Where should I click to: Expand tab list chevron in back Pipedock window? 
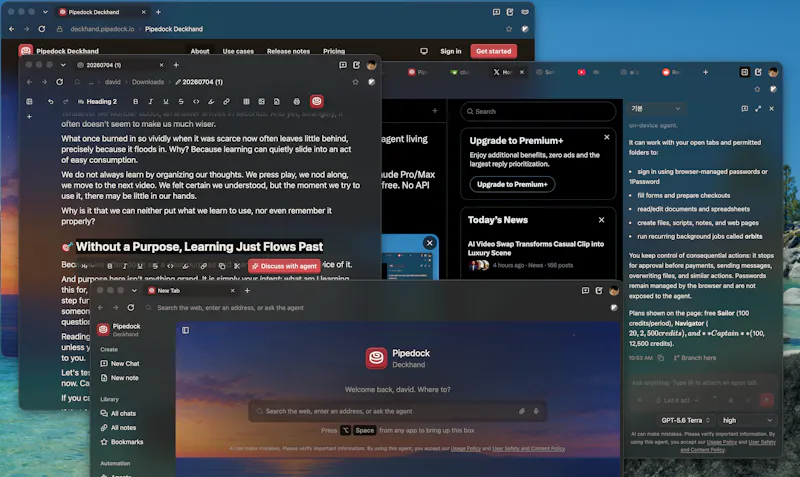click(45, 12)
